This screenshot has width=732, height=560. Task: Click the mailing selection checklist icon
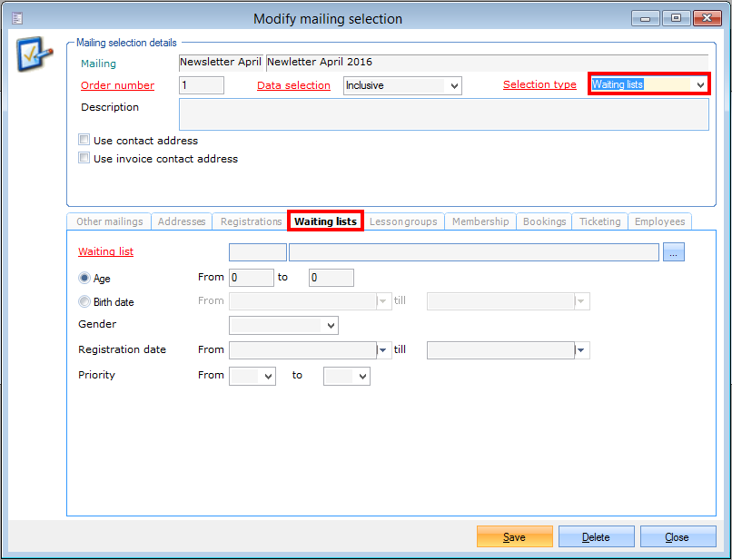(35, 57)
